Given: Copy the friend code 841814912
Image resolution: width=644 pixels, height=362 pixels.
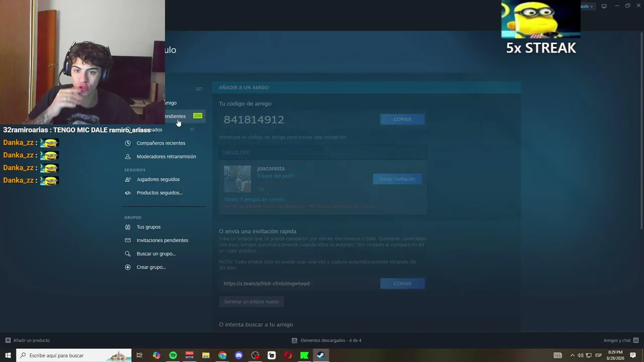Looking at the screenshot, I should 403,119.
